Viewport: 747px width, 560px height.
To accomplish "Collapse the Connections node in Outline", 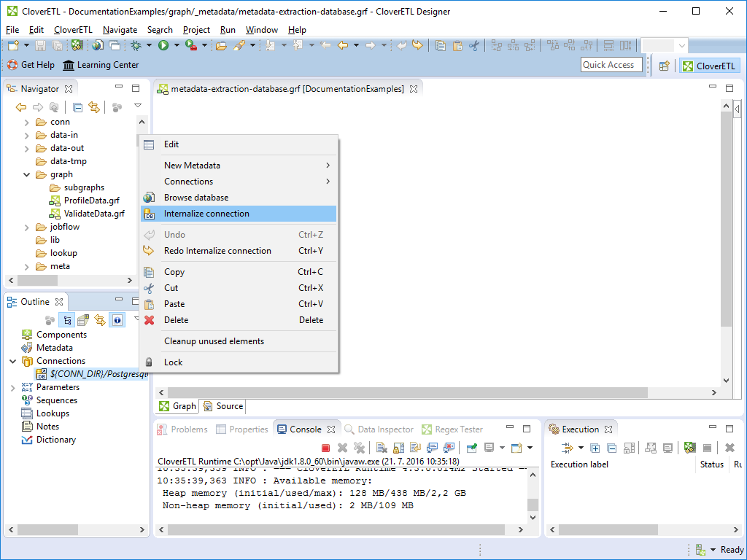I will click(x=12, y=362).
